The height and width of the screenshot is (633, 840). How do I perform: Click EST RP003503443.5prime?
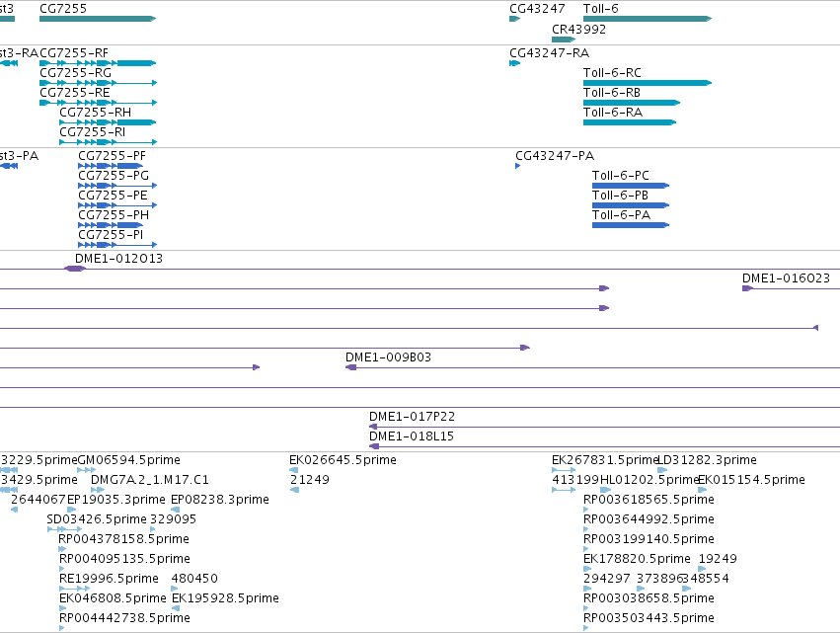coord(585,628)
